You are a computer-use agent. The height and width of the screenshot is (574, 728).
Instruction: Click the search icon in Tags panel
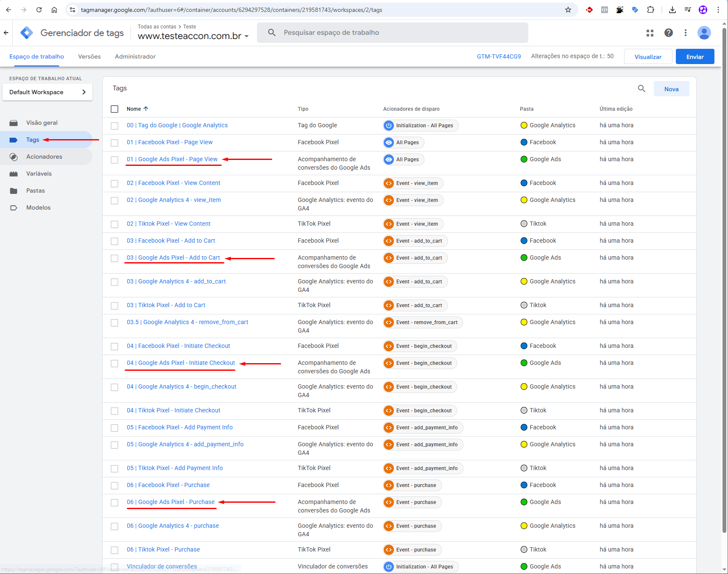point(642,89)
